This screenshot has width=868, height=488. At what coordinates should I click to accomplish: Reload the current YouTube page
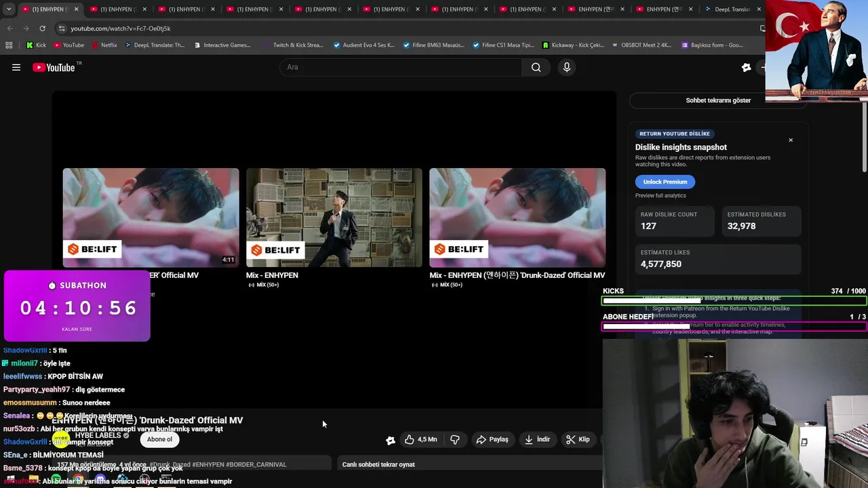tap(42, 28)
